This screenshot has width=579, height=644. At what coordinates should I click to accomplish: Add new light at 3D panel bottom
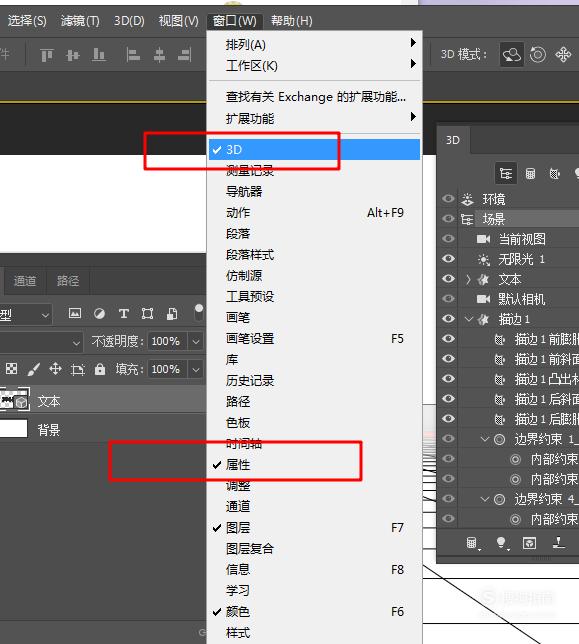tap(501, 543)
